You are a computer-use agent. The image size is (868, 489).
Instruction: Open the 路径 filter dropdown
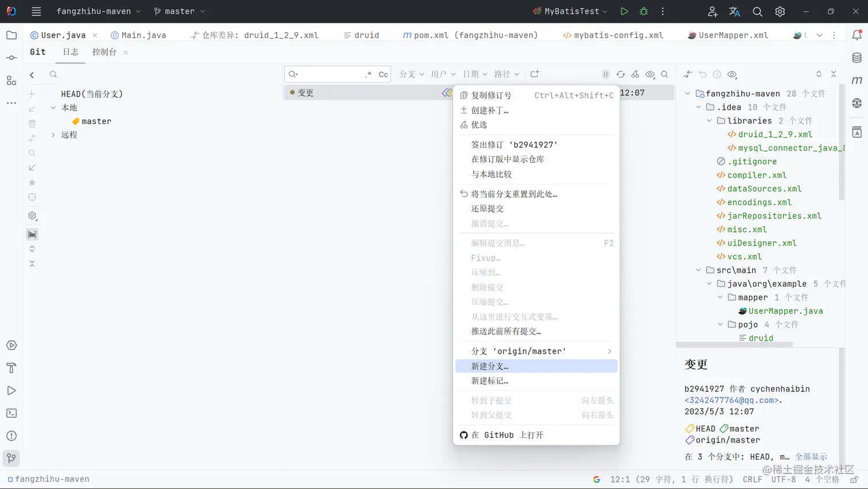(x=506, y=74)
